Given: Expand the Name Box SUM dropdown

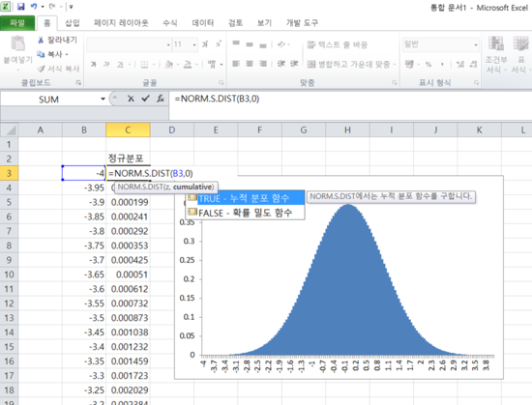Looking at the screenshot, I should tap(103, 99).
